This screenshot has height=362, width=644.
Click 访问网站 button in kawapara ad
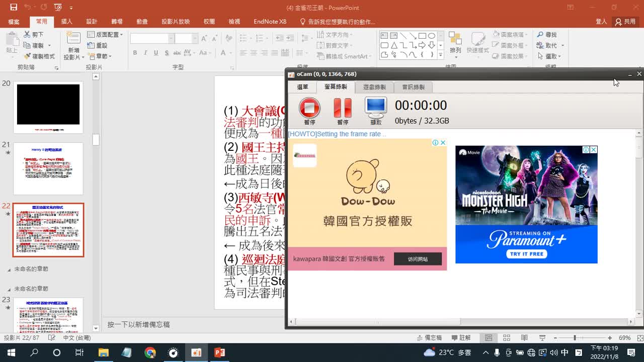418,259
